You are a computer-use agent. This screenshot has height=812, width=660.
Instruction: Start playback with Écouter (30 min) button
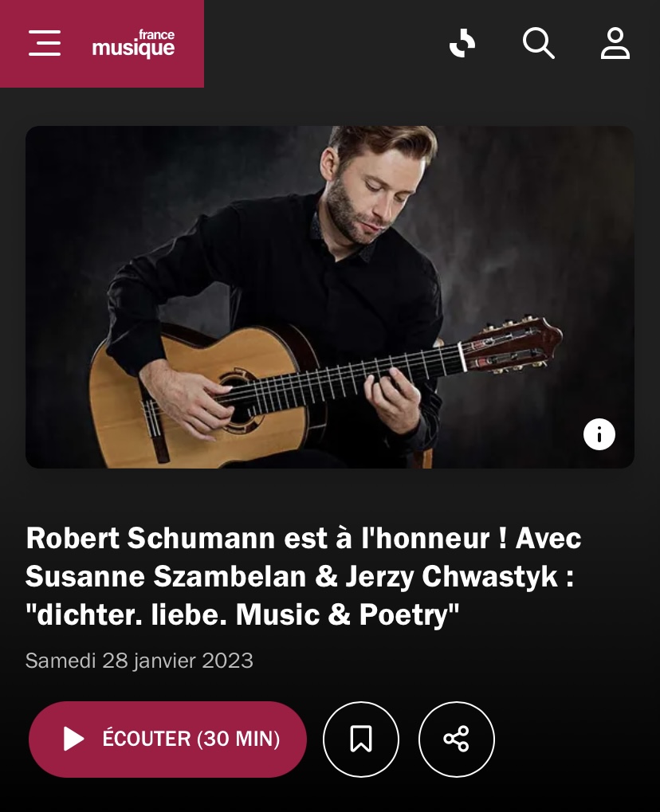click(x=168, y=739)
